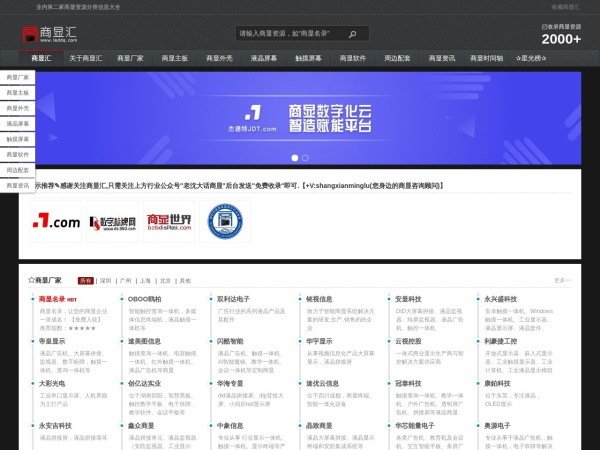Open the 闪酷智能 listing
The height and width of the screenshot is (450, 600).
[x=230, y=341]
